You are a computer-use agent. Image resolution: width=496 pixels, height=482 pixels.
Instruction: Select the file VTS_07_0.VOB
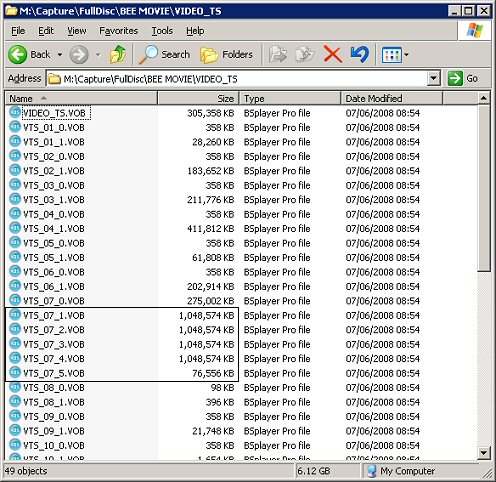click(54, 301)
